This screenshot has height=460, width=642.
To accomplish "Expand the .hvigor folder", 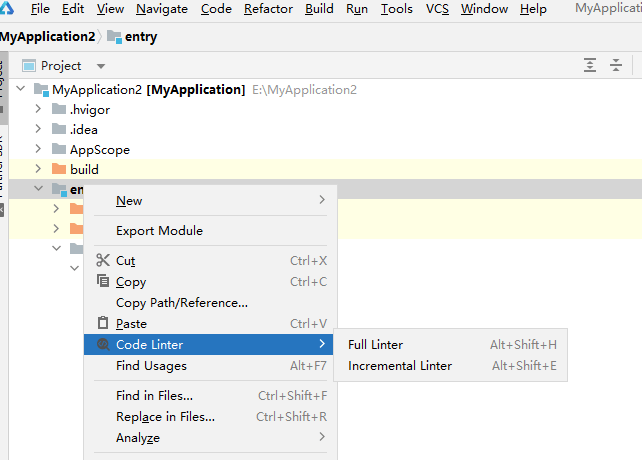I will (38, 109).
